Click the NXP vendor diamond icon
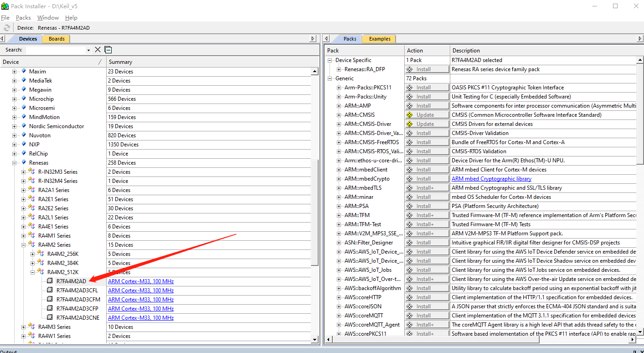 24,144
